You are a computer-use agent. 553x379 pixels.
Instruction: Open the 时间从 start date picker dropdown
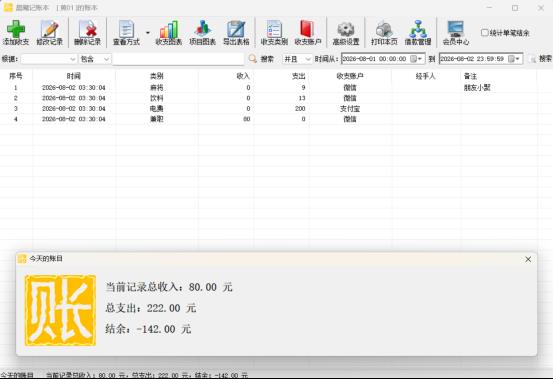pos(417,59)
